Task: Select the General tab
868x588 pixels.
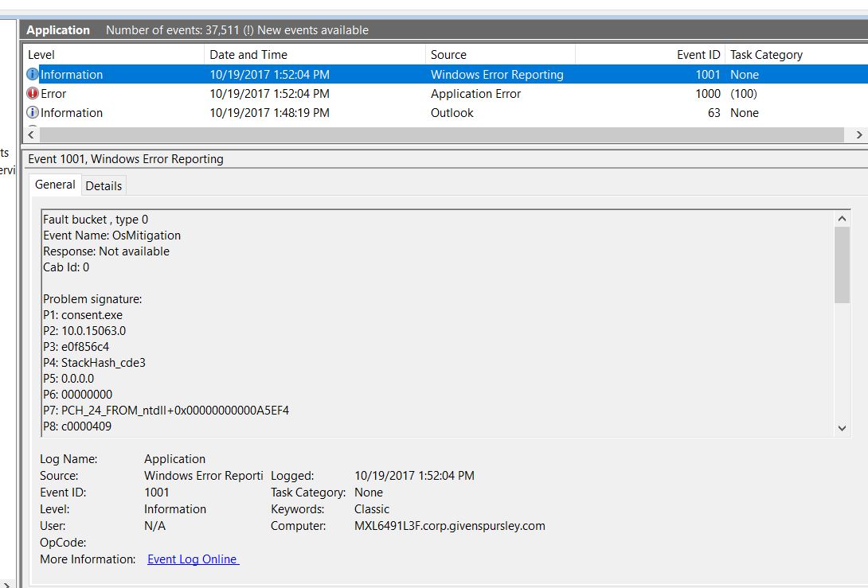Action: tap(55, 185)
